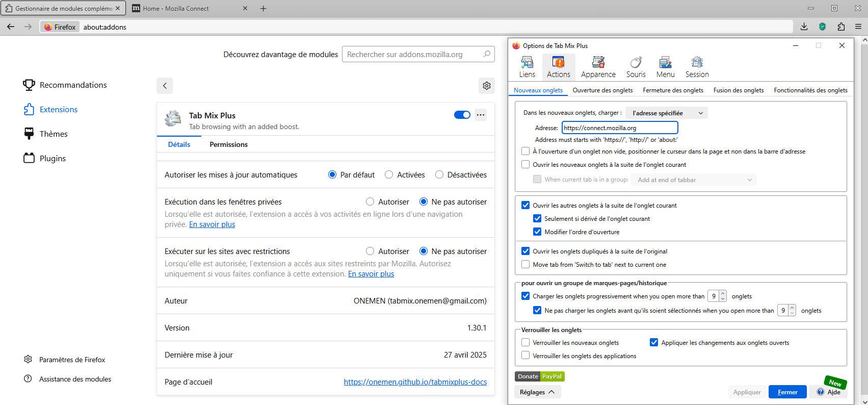Select the Détails tab
Image resolution: width=868 pixels, height=405 pixels.
(x=179, y=144)
